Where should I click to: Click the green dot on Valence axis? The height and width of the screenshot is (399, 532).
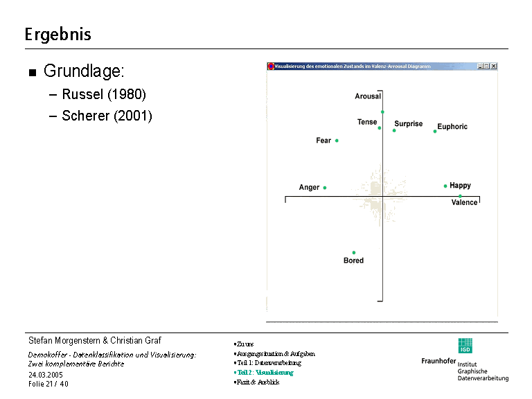(x=460, y=196)
